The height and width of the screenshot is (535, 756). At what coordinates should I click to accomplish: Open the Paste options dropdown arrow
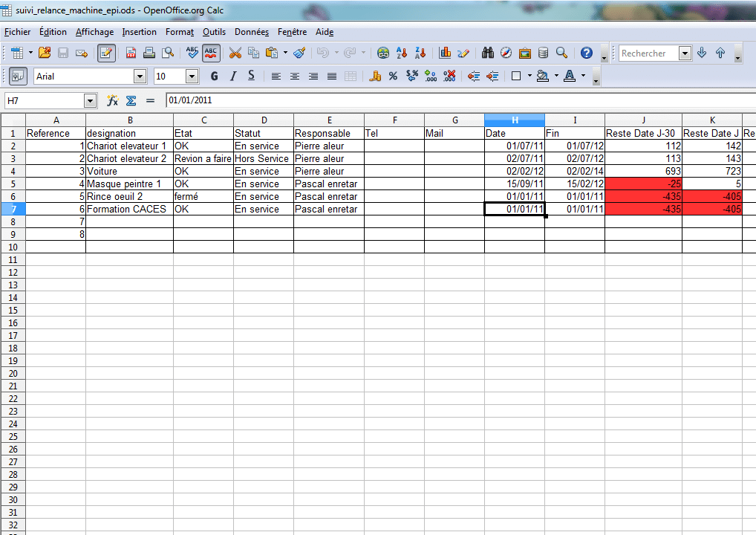285,53
